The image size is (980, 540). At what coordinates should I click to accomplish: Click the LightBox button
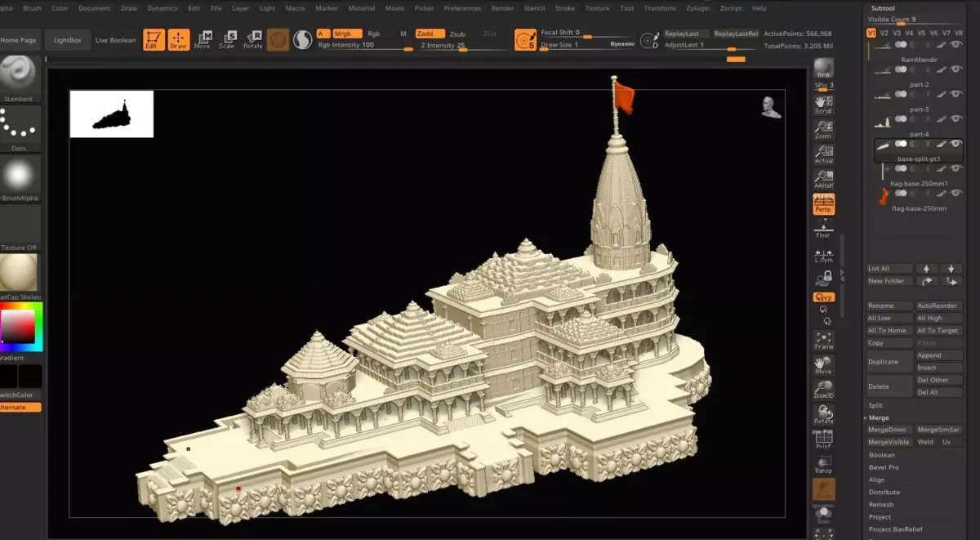point(68,40)
